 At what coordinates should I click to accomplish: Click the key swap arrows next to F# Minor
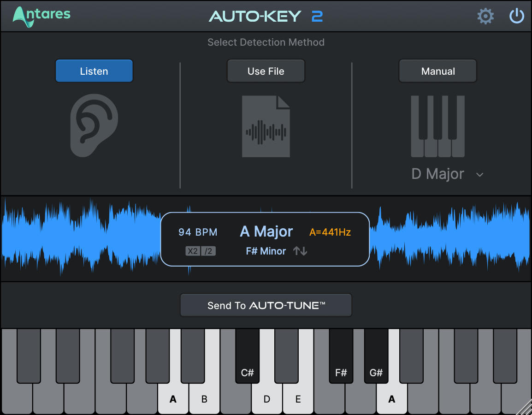coord(300,251)
